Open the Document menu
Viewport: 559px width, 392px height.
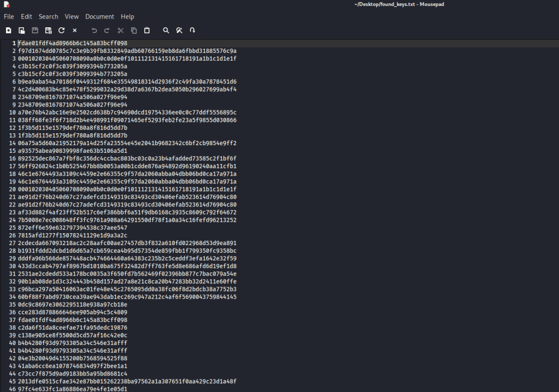(99, 17)
